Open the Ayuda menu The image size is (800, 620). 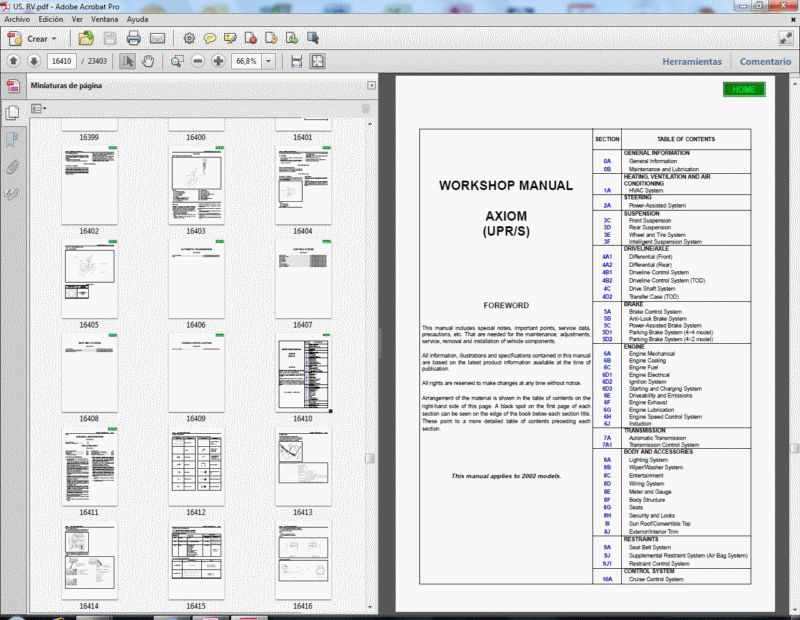tap(137, 19)
